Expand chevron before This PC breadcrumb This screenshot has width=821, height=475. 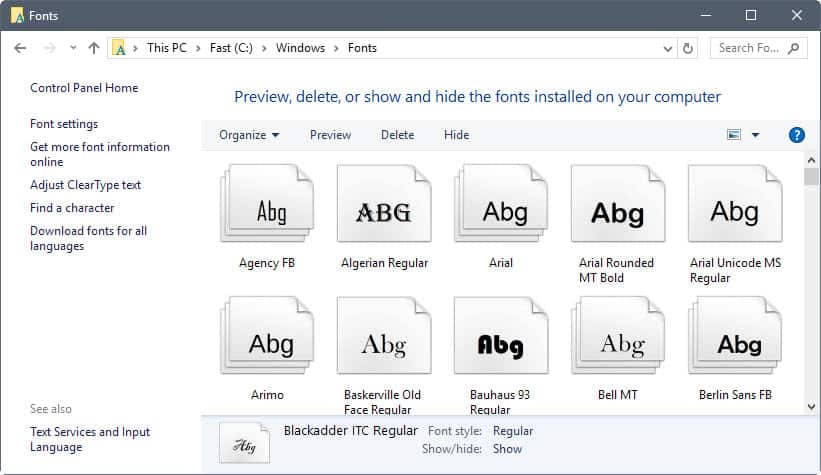[136, 49]
